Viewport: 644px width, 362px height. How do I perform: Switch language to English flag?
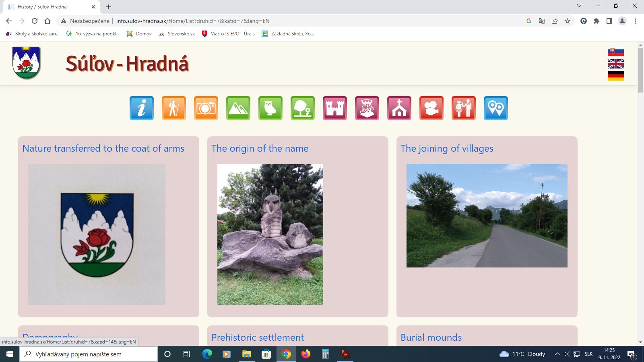(616, 64)
